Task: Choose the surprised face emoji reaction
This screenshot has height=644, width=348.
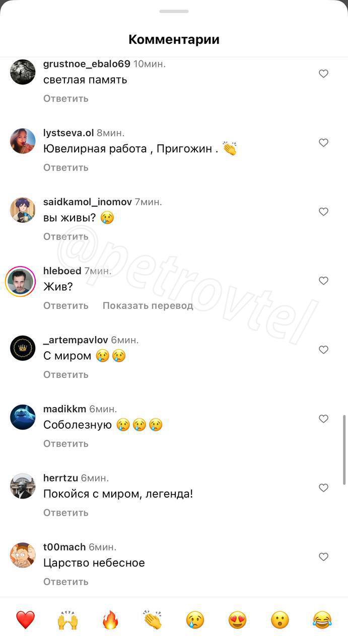Action: [x=280, y=620]
